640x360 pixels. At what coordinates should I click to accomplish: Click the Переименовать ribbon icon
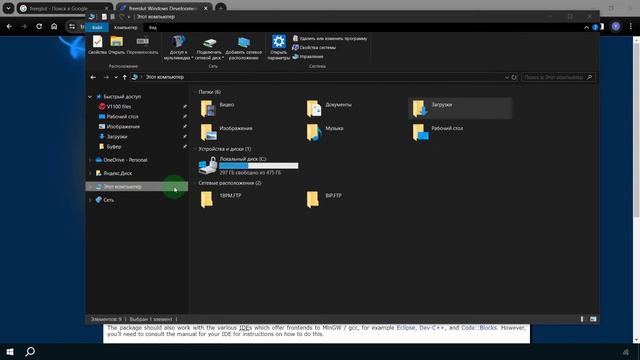click(x=142, y=45)
